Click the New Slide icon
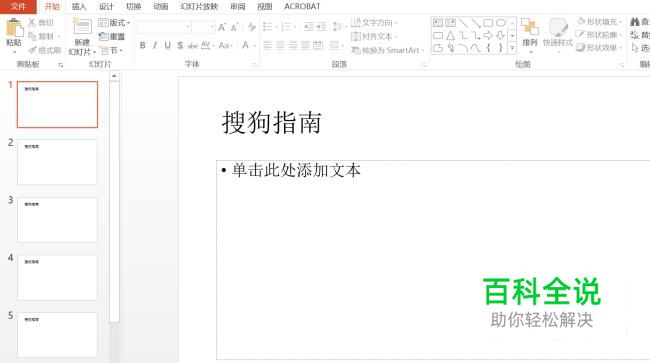The width and height of the screenshot is (650, 363). coord(82,27)
